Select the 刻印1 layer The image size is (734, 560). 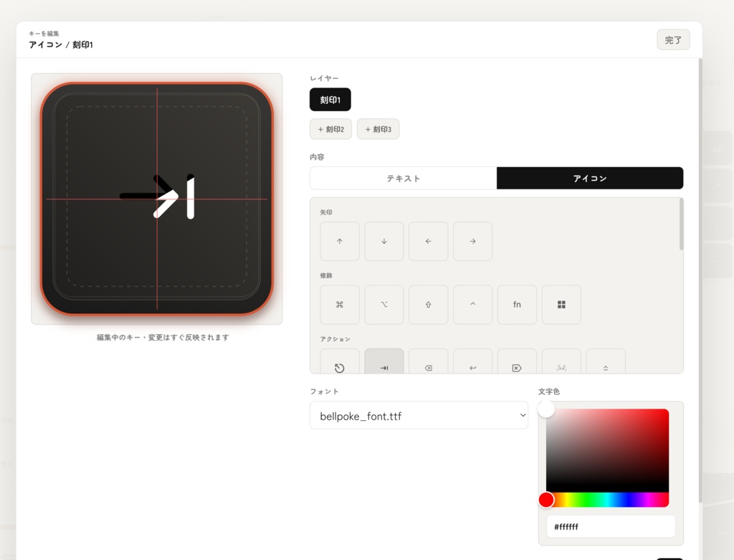[x=330, y=100]
